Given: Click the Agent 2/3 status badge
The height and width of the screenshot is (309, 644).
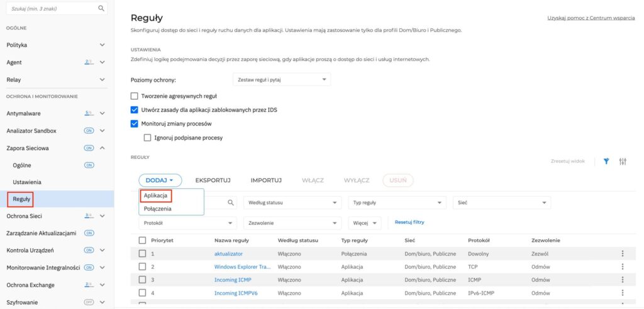Looking at the screenshot, I should 89,62.
